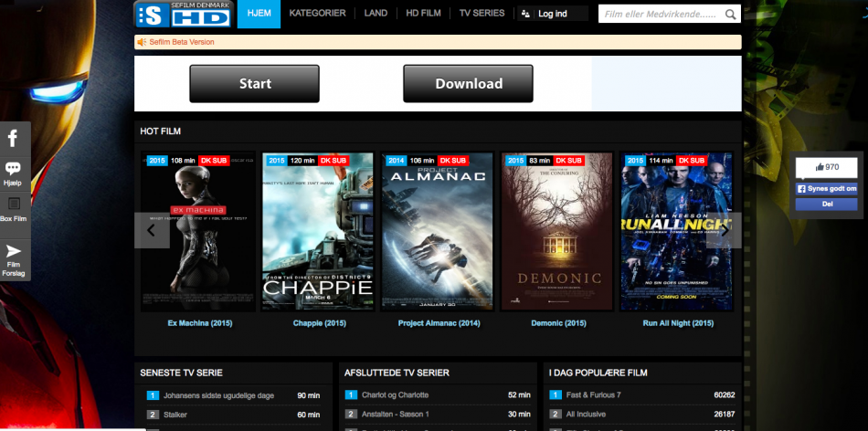Open the LAND menu
868x431 pixels.
376,14
